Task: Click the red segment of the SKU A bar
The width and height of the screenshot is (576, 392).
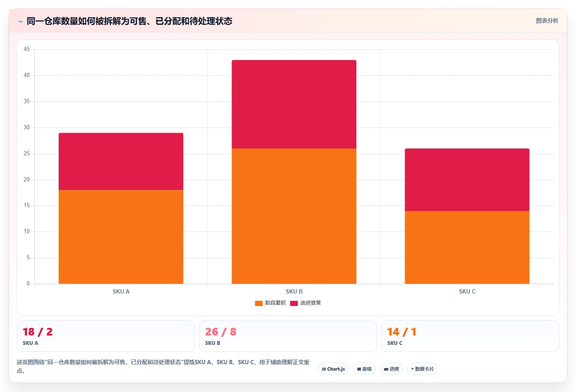Action: coord(121,161)
